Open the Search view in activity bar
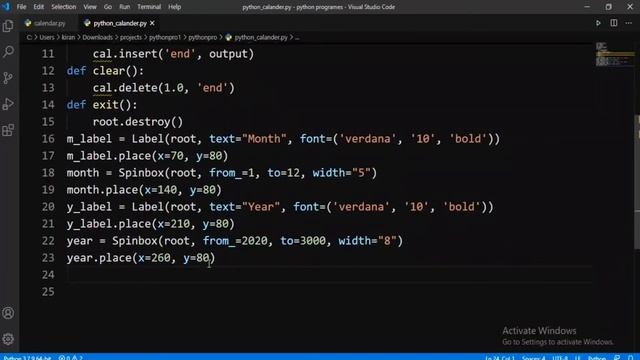The width and height of the screenshot is (640, 360). (x=8, y=52)
